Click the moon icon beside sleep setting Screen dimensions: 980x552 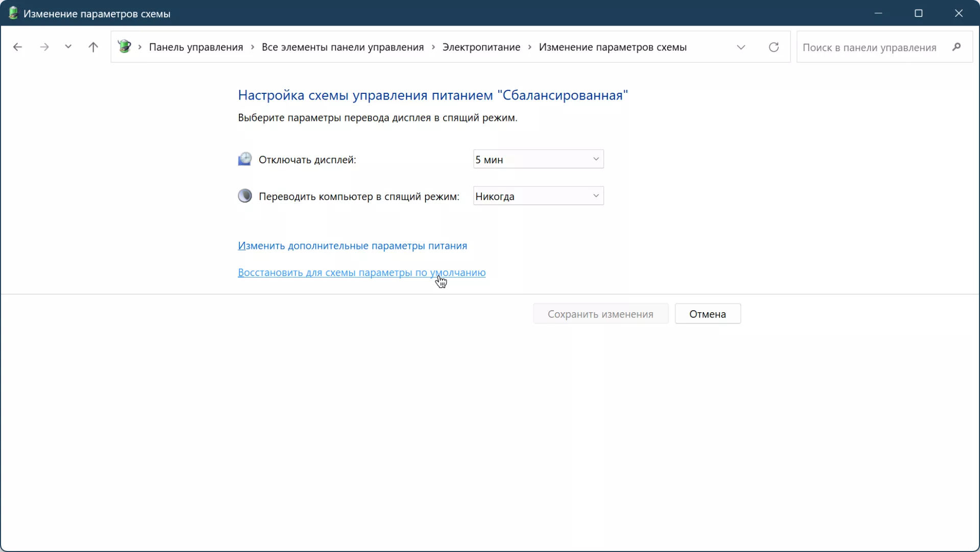click(x=245, y=196)
